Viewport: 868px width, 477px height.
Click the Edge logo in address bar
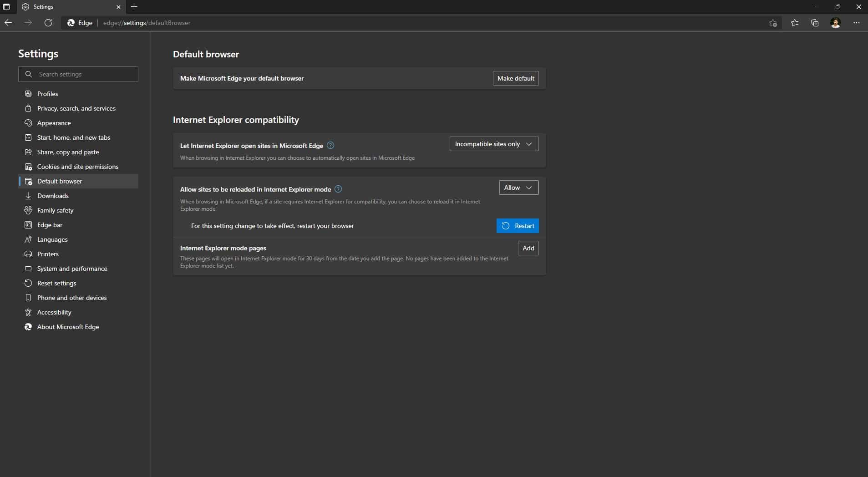[x=71, y=23]
